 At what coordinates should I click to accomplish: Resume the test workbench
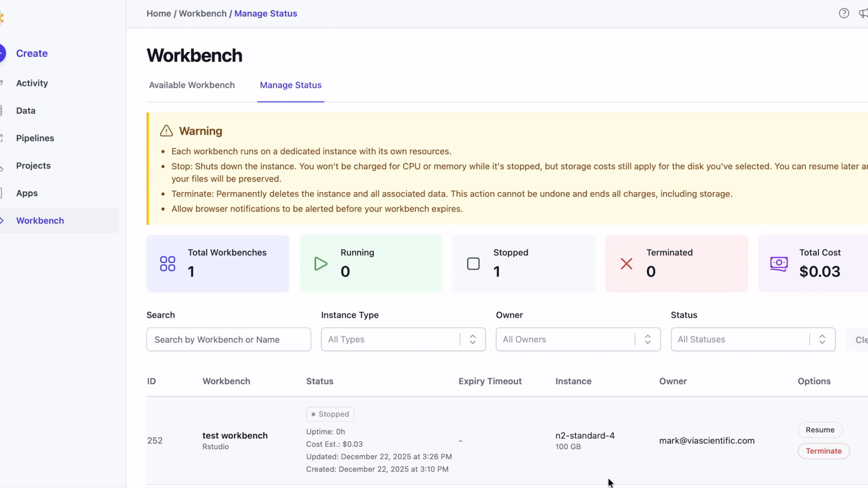[x=820, y=430]
